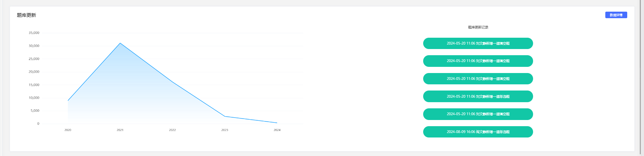Open the 2024-08-09 16:06 update record
This screenshot has height=156, width=644.
(478, 132)
